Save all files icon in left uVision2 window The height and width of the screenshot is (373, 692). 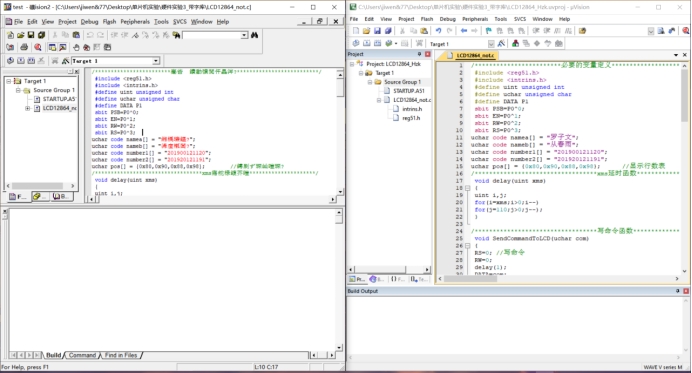tap(41, 35)
